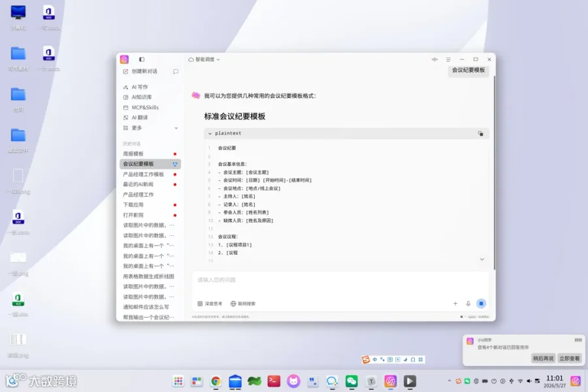The width and height of the screenshot is (588, 392).
Task: Open AI知识库 in the sidebar
Action: pos(137,97)
